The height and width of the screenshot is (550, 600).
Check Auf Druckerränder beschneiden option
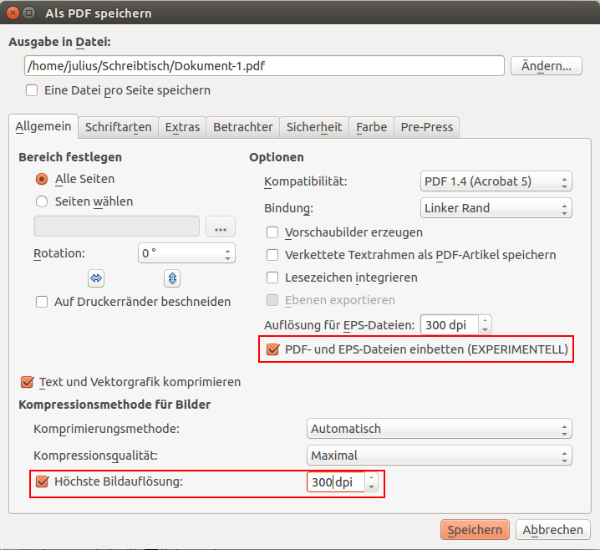coord(42,301)
